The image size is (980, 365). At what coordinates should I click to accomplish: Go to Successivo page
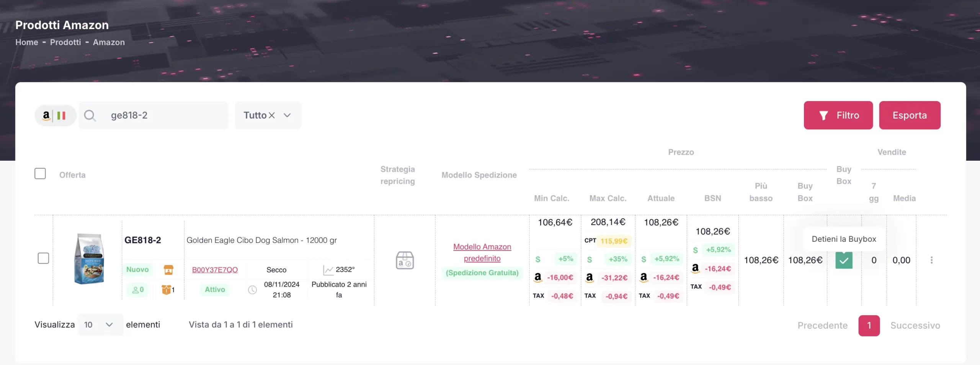click(915, 325)
